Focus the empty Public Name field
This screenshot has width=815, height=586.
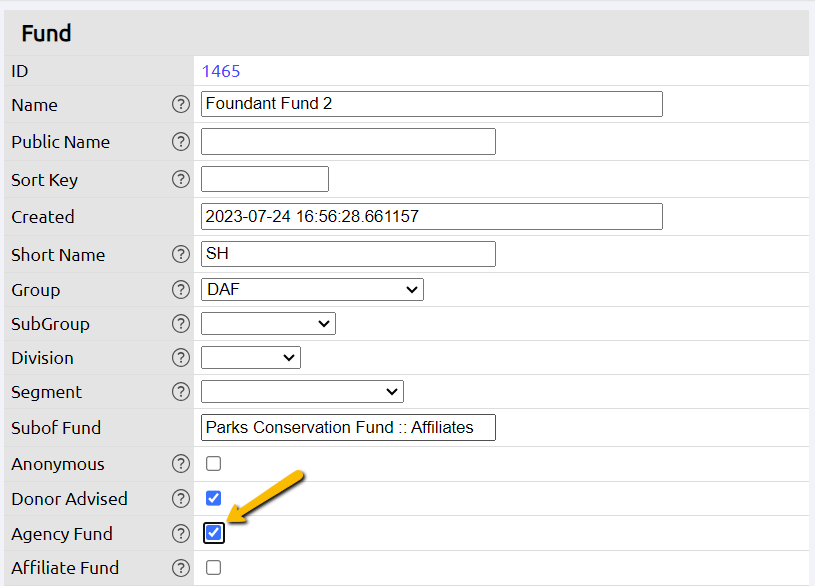(348, 141)
